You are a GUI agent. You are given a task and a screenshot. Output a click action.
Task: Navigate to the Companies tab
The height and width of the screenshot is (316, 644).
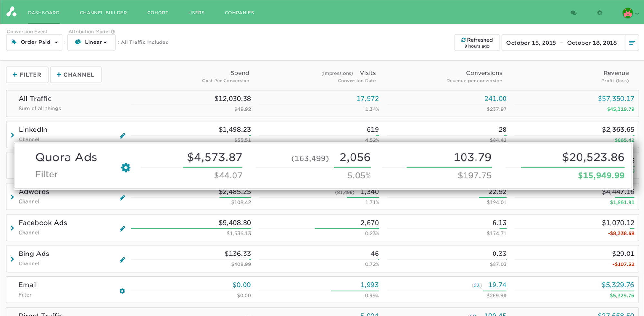(x=239, y=13)
